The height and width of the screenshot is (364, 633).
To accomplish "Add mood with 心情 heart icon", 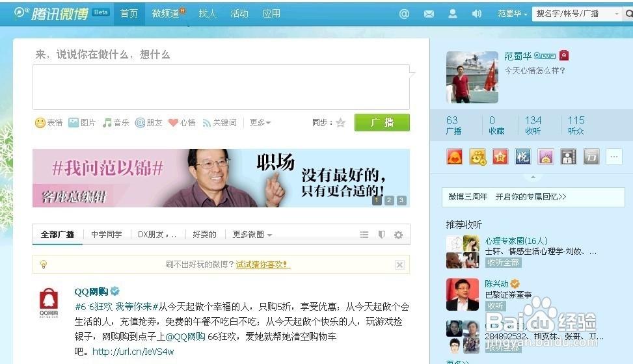I will pyautogui.click(x=182, y=123).
